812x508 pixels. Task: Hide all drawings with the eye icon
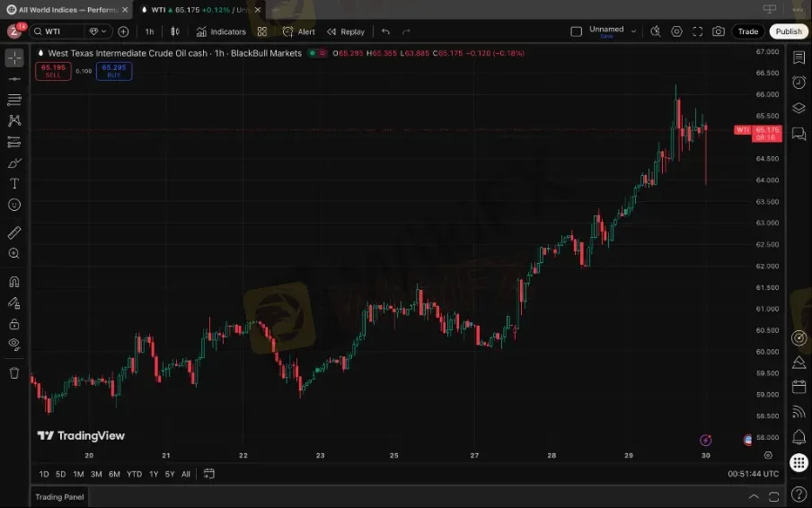14,344
